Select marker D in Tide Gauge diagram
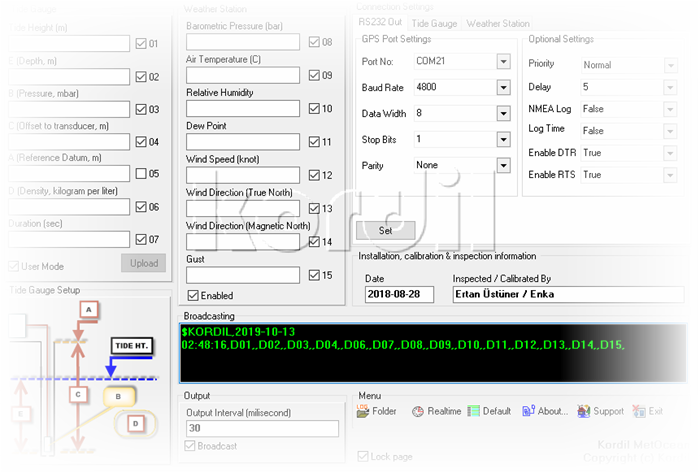This screenshot has height=473, width=700. tap(136, 423)
